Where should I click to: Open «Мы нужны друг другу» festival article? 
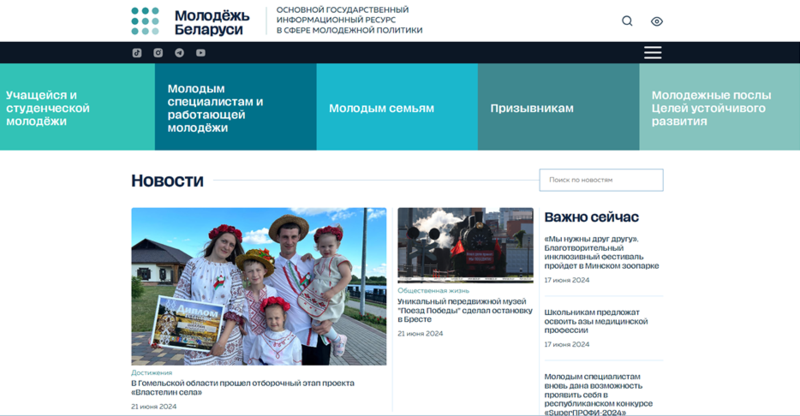602,252
